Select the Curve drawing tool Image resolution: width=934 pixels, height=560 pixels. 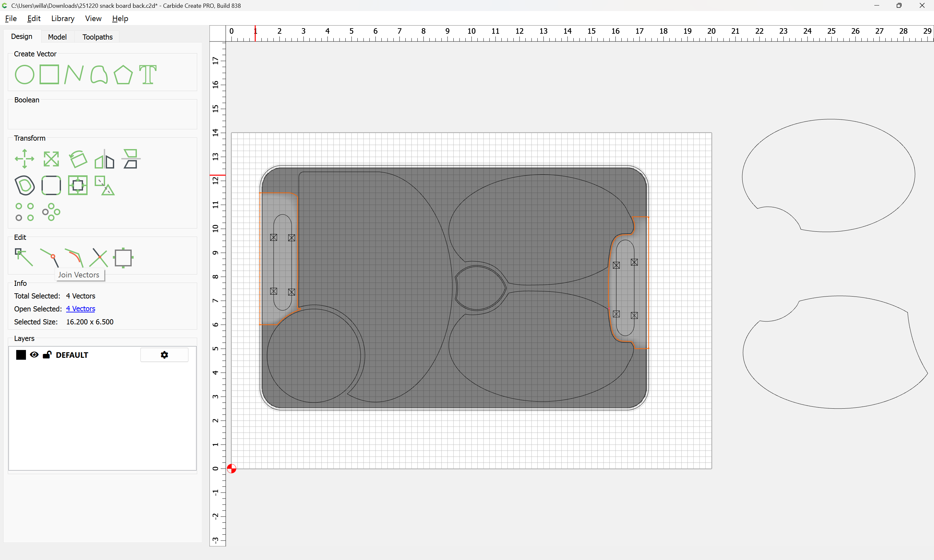coord(99,74)
